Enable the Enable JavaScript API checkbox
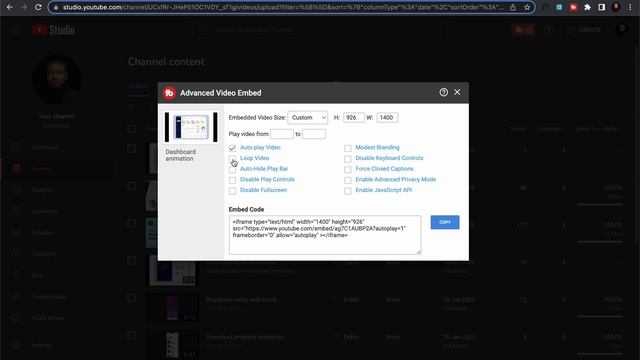 pyautogui.click(x=348, y=191)
